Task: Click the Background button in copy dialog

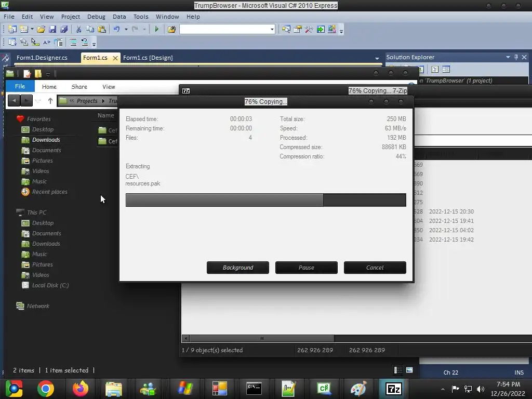Action: point(237,268)
